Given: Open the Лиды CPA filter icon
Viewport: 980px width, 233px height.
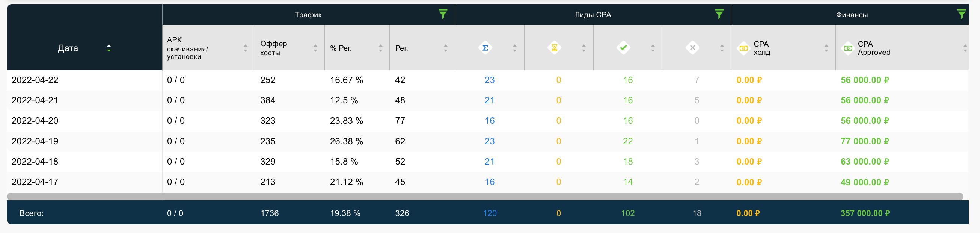Looking at the screenshot, I should click(719, 14).
